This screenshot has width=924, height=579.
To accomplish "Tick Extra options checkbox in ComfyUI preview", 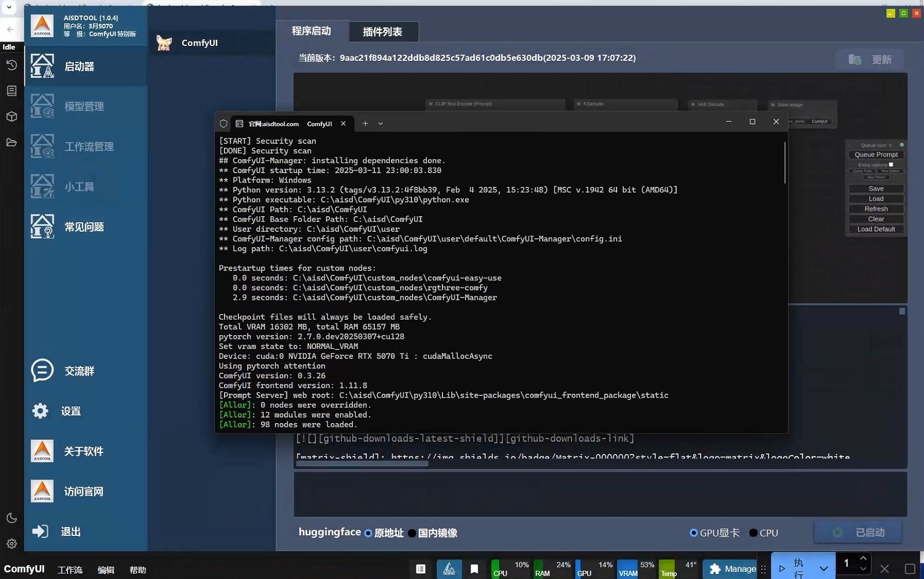I will [891, 165].
